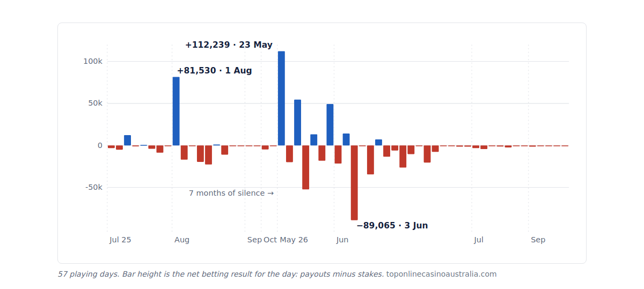
Task: Click the 'Jul 25' x-axis label
Action: (120, 240)
